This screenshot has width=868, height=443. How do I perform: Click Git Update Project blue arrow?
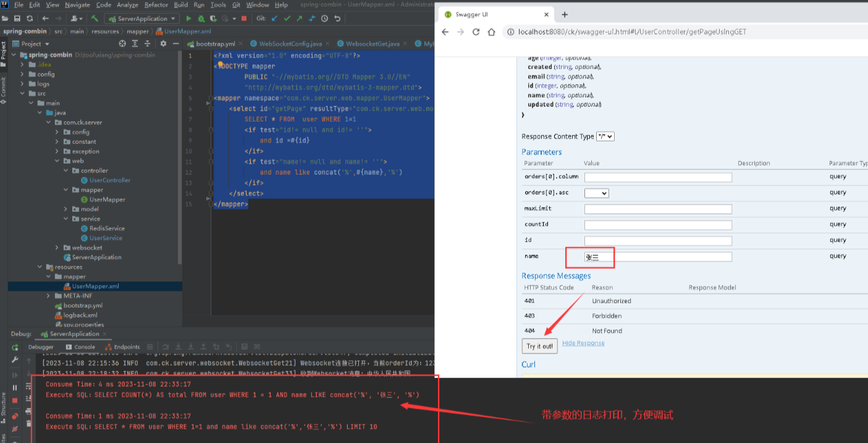tap(274, 19)
